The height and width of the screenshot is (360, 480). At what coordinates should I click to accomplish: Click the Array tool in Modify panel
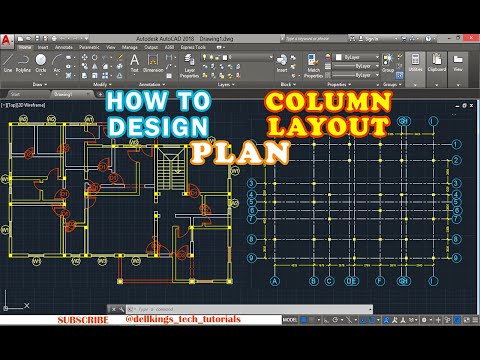(x=105, y=76)
